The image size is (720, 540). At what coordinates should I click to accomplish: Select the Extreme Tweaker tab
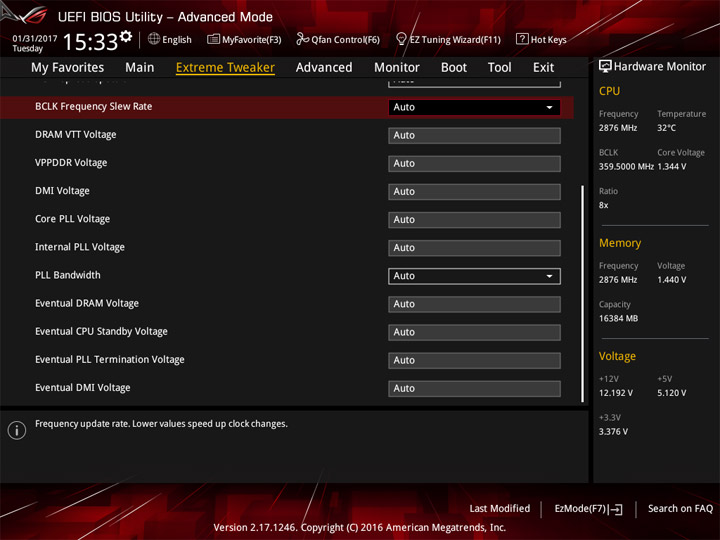225,68
